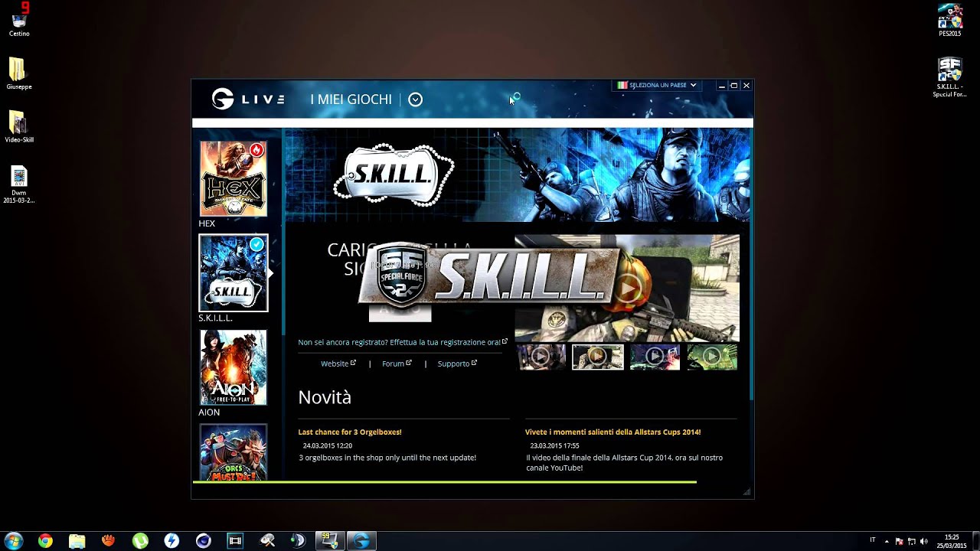
Task: Click the green loading progress bar
Action: (x=444, y=482)
